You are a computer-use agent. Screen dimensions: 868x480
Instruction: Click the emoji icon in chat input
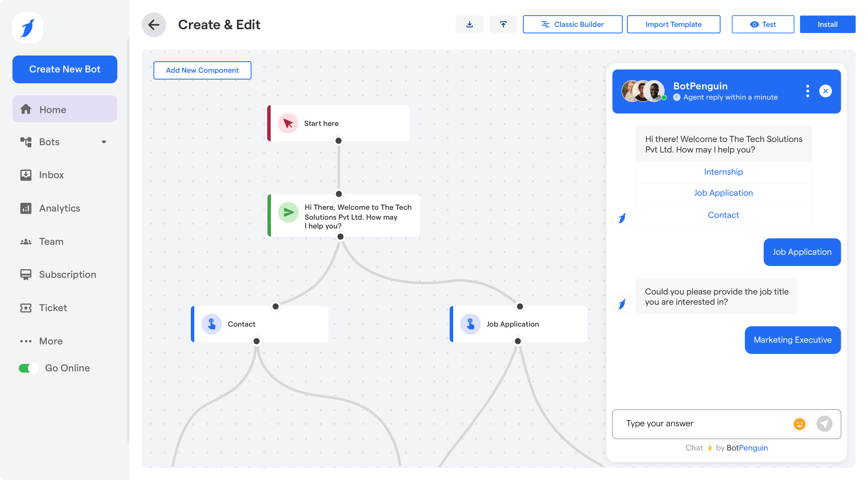[800, 423]
